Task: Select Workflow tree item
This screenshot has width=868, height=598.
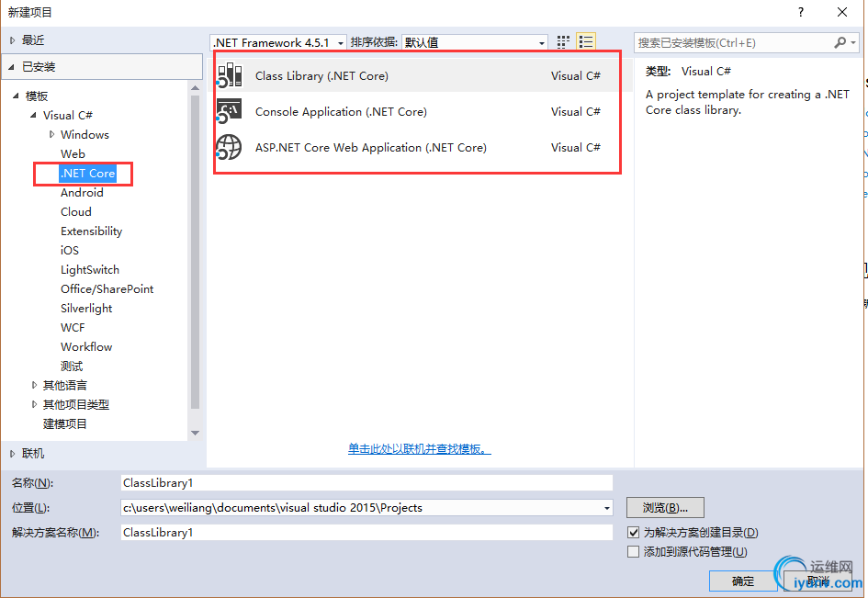Action: [86, 347]
